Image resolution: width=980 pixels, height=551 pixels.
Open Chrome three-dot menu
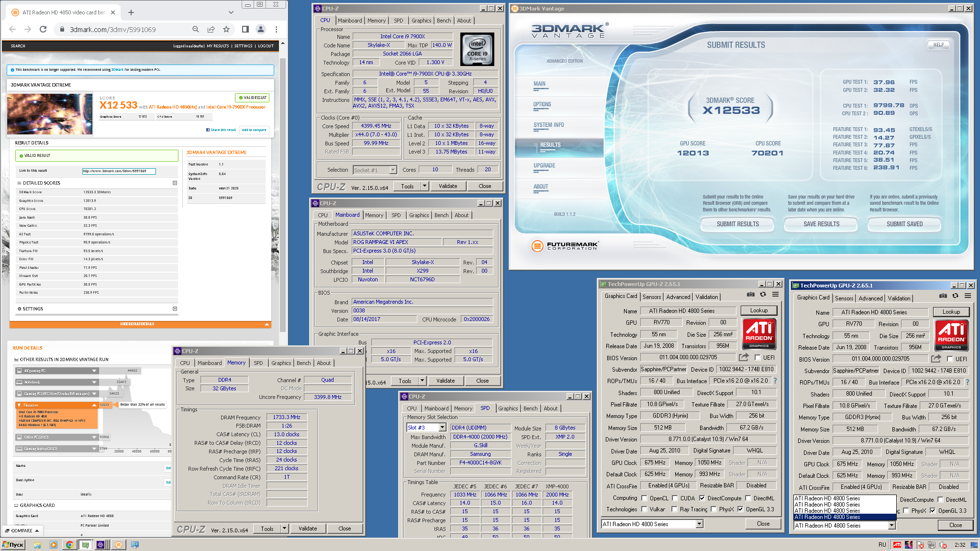pyautogui.click(x=276, y=29)
